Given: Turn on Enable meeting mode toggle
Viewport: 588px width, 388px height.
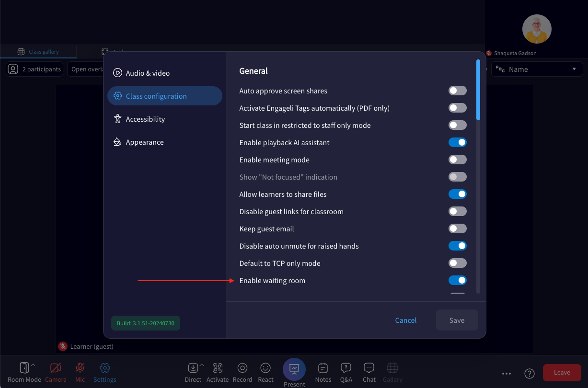Looking at the screenshot, I should (458, 160).
